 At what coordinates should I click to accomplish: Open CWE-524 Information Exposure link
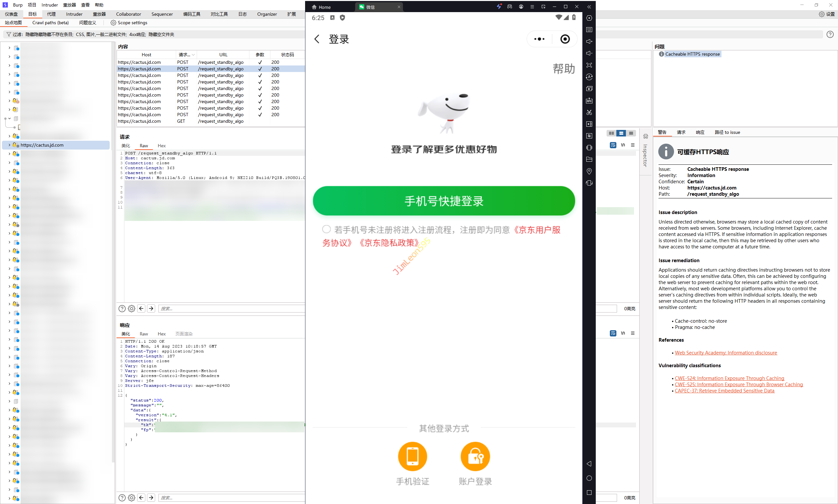tap(729, 378)
